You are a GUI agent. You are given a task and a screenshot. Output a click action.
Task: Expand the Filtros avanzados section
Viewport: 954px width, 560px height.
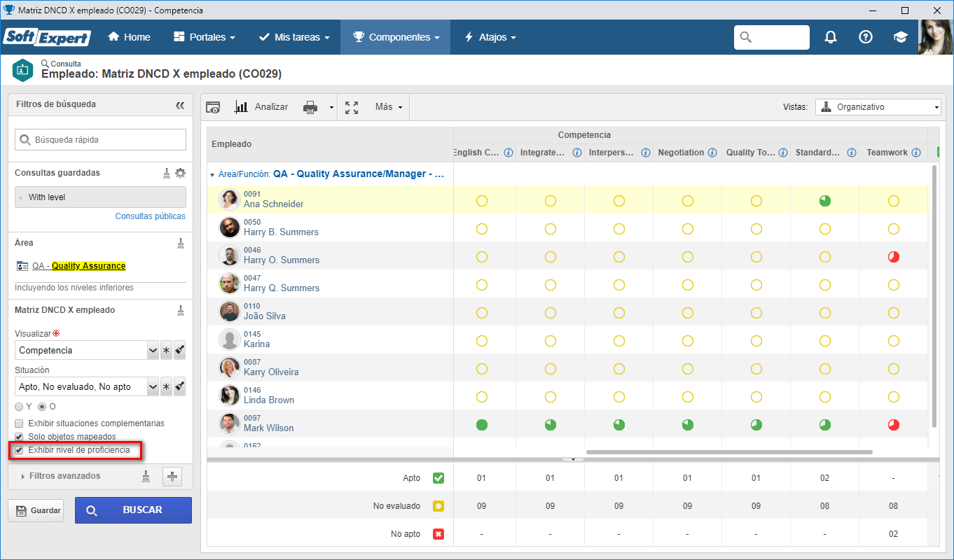pos(64,476)
